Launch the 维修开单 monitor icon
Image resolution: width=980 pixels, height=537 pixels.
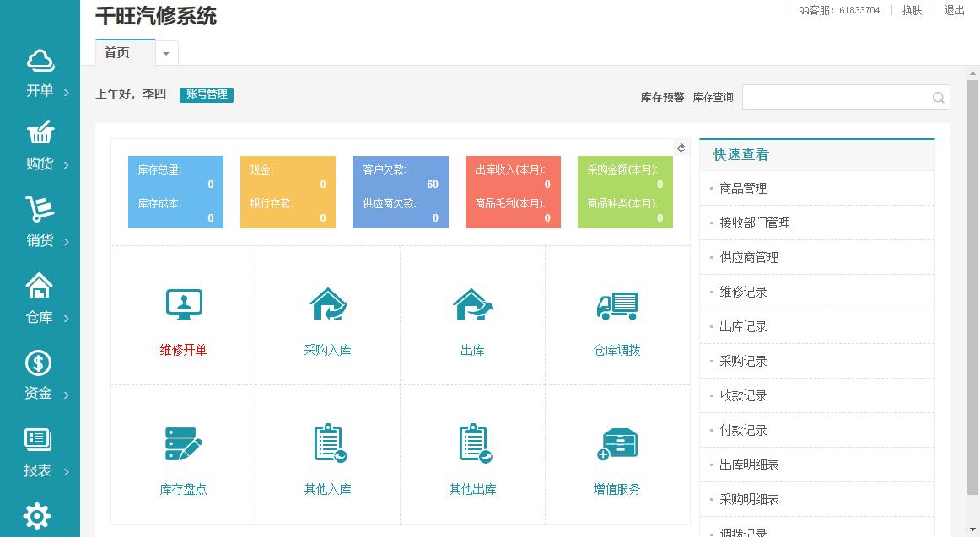coord(184,304)
